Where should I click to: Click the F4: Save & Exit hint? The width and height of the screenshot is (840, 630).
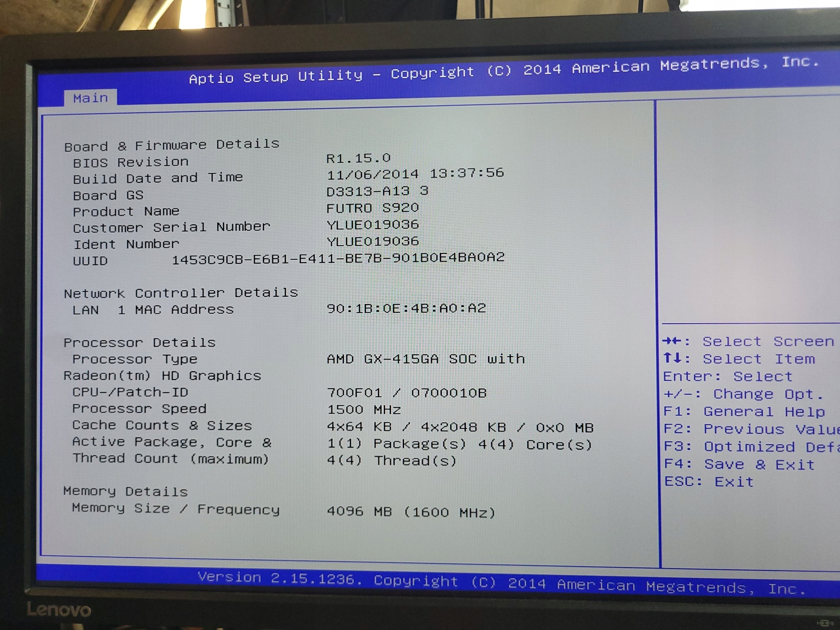(x=739, y=465)
